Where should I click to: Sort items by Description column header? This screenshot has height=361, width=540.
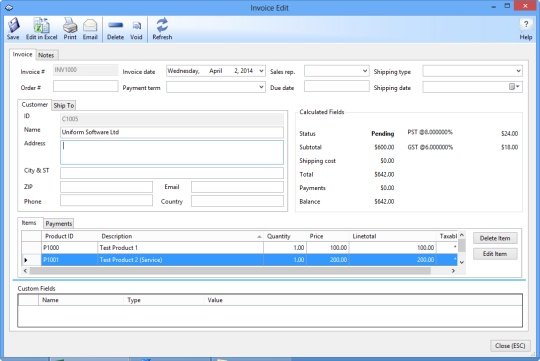coord(180,236)
